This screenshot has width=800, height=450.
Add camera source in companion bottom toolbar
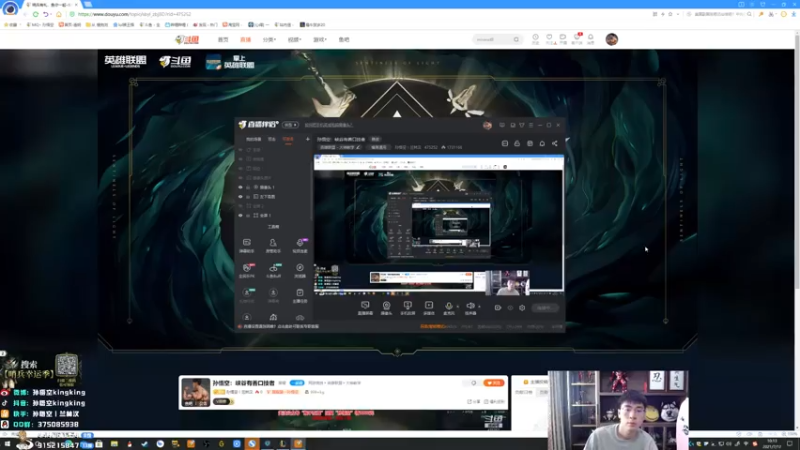click(386, 307)
